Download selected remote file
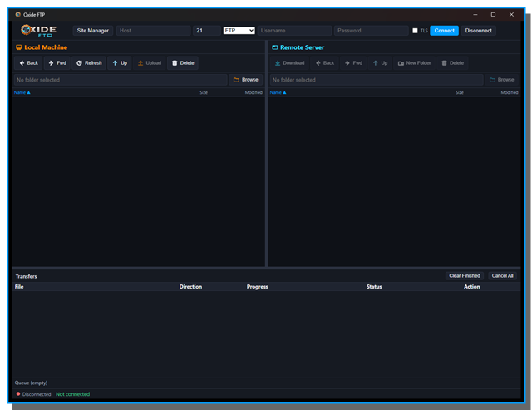532x410 pixels. tap(289, 63)
